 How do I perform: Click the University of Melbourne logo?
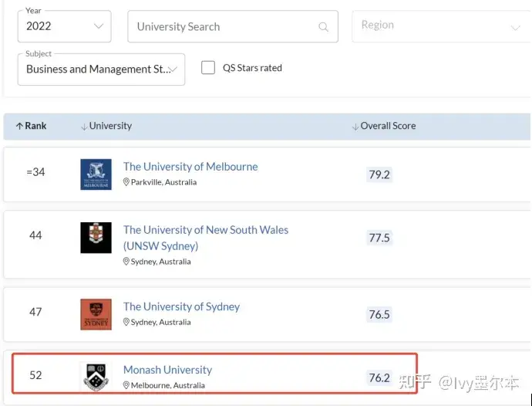coord(96,174)
